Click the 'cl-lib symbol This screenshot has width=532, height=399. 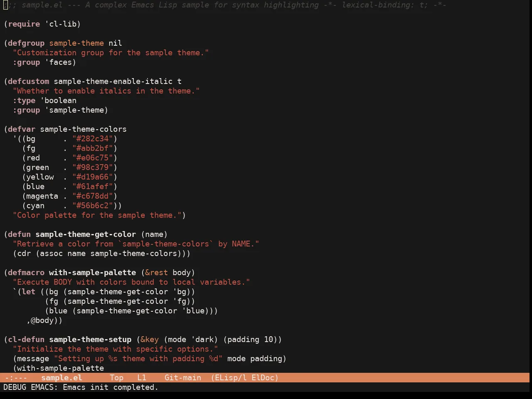[x=61, y=24]
